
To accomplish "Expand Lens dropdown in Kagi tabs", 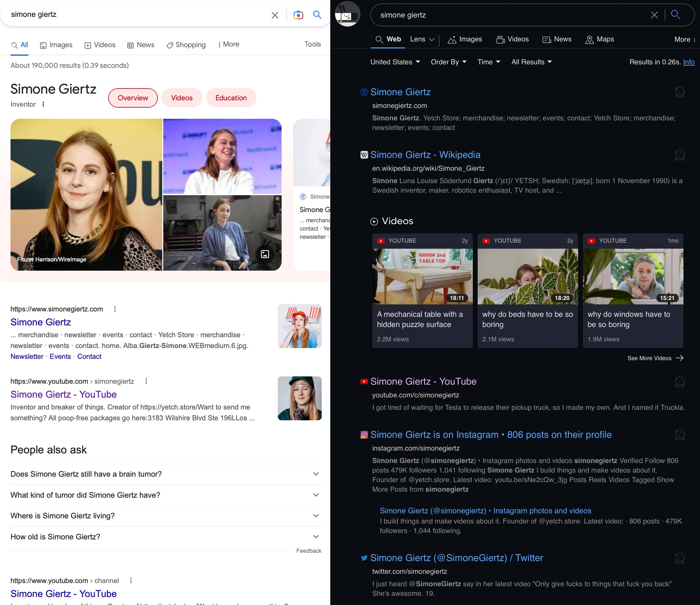I will coord(422,39).
